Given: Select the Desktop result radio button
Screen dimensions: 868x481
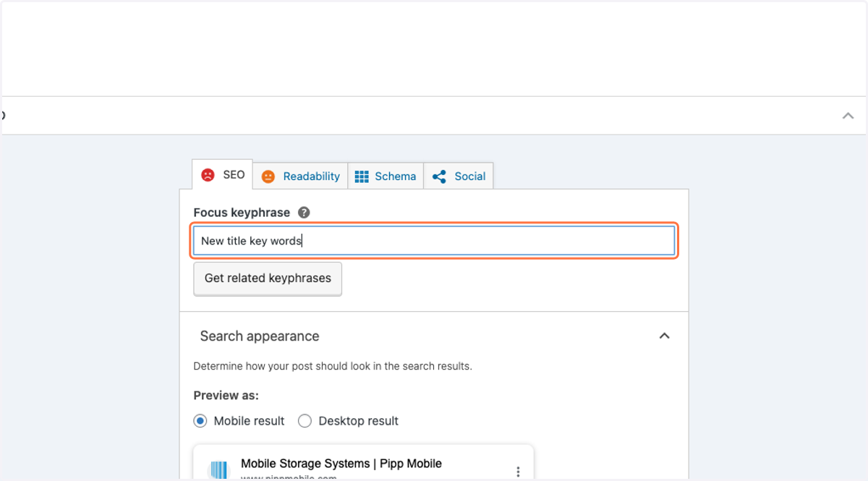Looking at the screenshot, I should (x=305, y=421).
